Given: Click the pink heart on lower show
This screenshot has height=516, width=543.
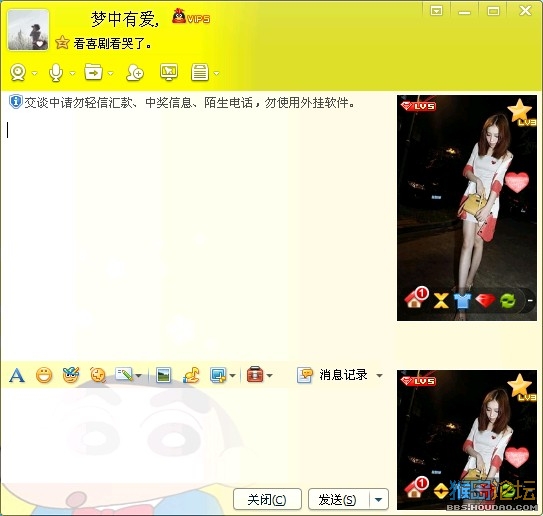Looking at the screenshot, I should coord(517,457).
